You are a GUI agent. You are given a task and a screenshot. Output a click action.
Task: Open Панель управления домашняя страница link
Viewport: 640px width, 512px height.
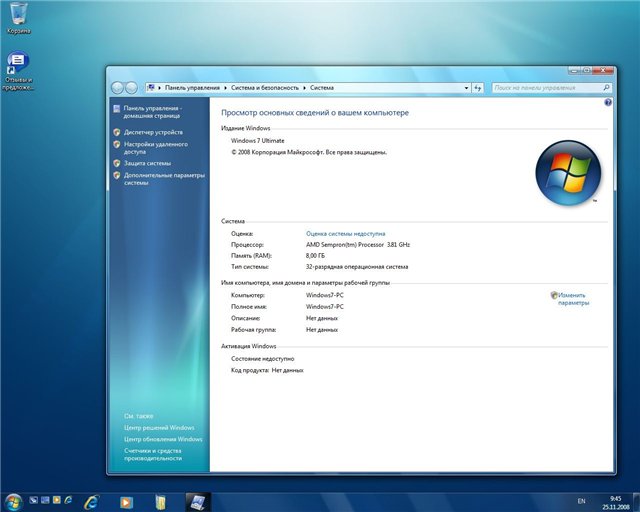(x=153, y=112)
